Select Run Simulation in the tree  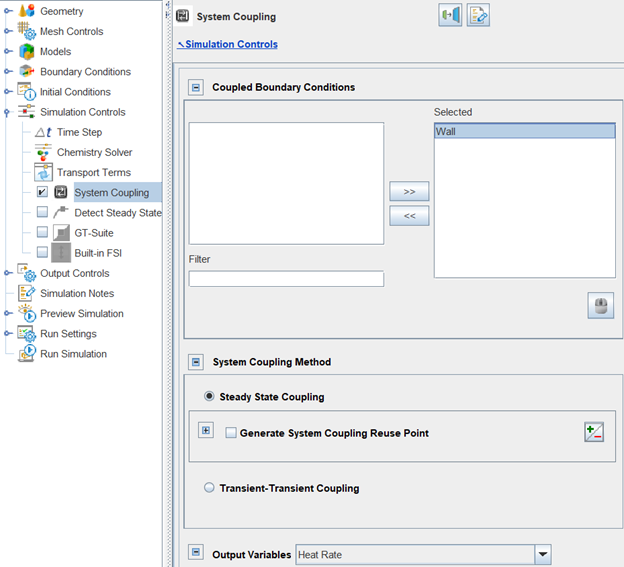pyautogui.click(x=73, y=354)
